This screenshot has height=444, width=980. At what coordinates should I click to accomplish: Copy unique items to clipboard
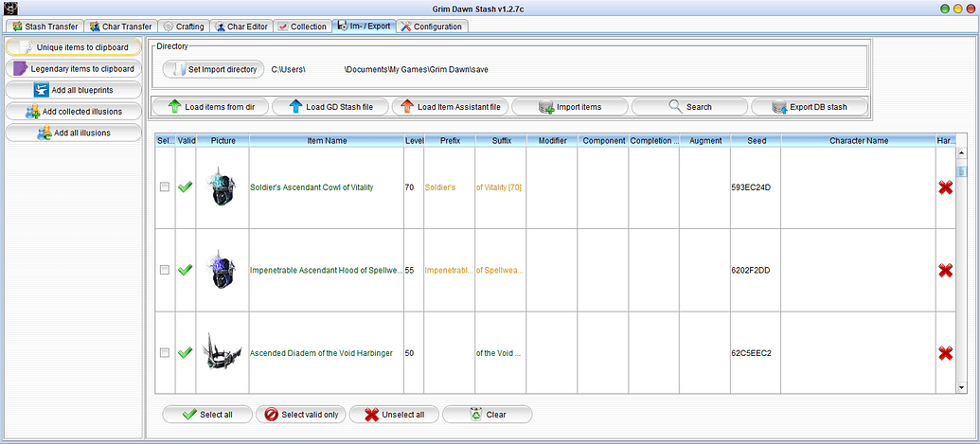(74, 47)
